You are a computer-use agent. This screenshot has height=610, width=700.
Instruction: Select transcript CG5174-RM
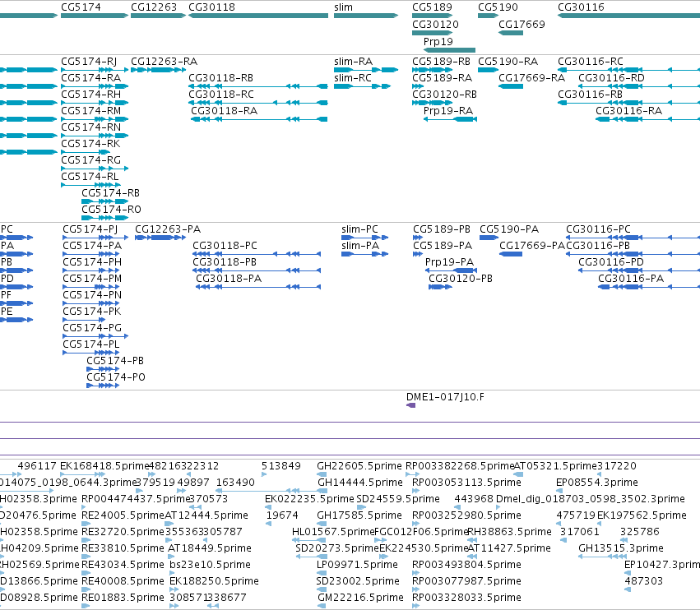(91, 111)
